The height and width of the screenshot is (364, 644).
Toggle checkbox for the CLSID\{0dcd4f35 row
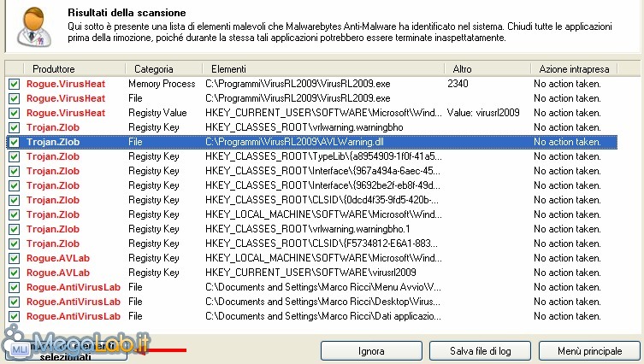click(14, 200)
